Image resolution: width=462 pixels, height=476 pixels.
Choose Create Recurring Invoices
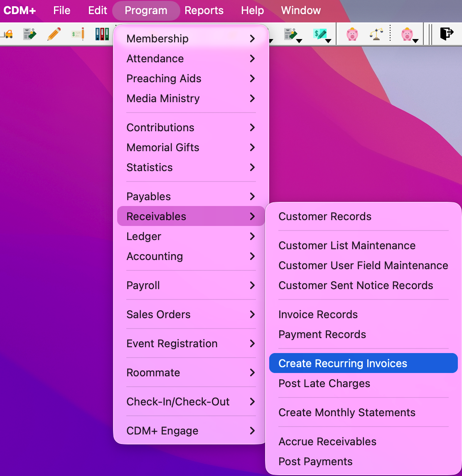363,363
